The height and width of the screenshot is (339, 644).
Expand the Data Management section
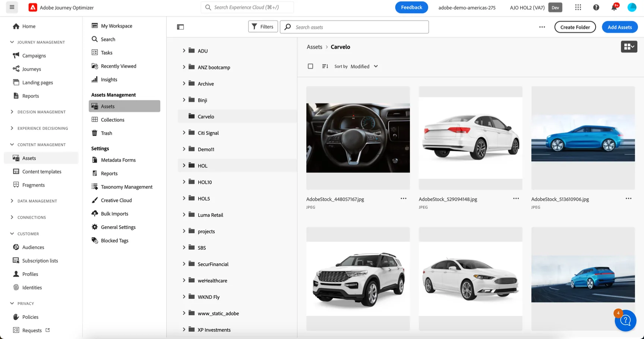[x=12, y=201]
